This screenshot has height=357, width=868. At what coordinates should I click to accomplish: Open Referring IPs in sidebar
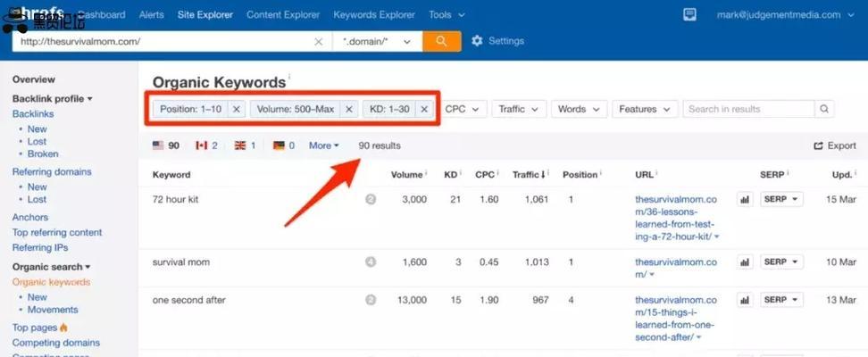[40, 247]
